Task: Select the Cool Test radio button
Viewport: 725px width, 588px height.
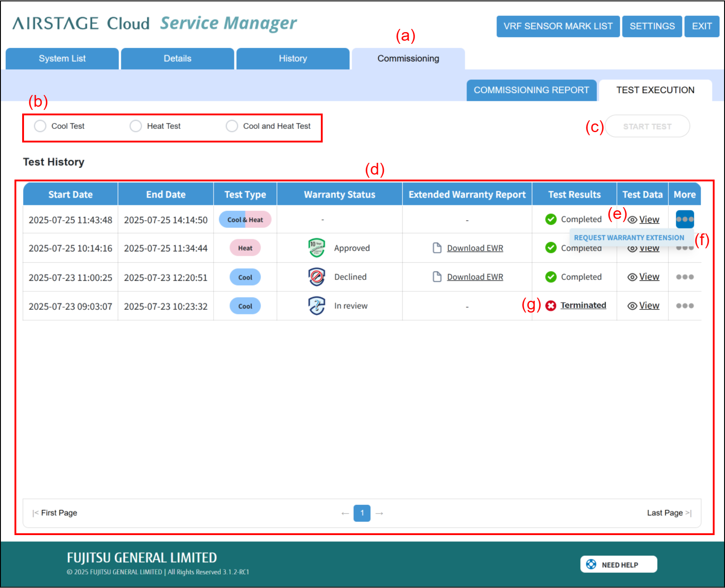Action: click(40, 126)
